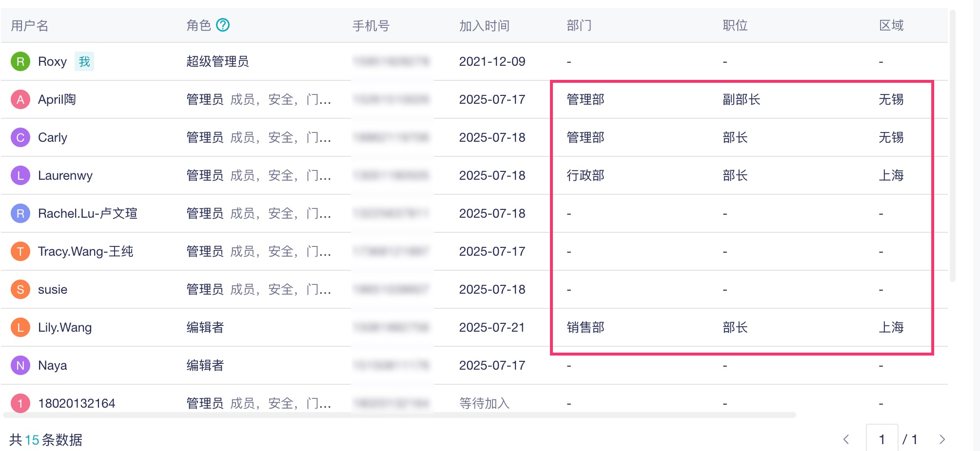
Task: Go to the previous page arrow
Action: click(846, 439)
